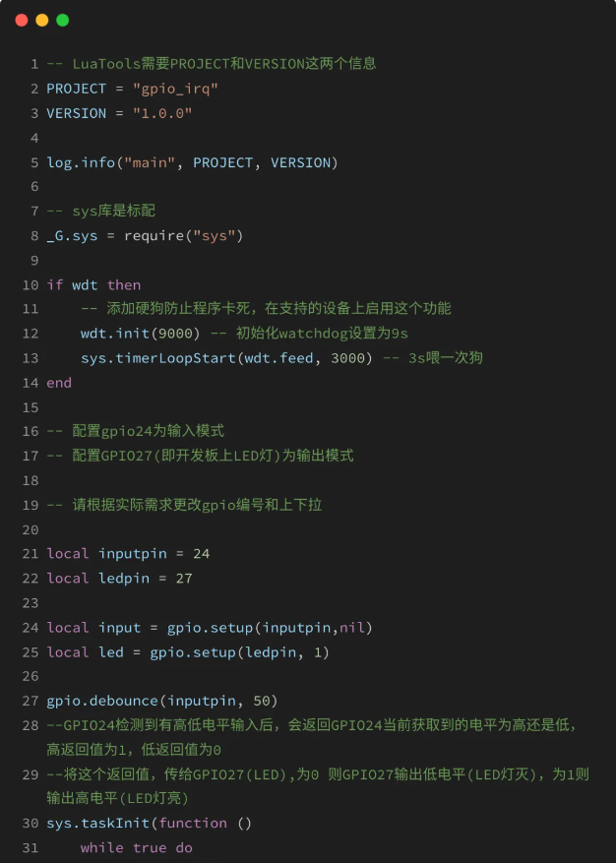616x863 pixels.
Task: Click the 'if wdt then' statement
Action: pos(93,285)
